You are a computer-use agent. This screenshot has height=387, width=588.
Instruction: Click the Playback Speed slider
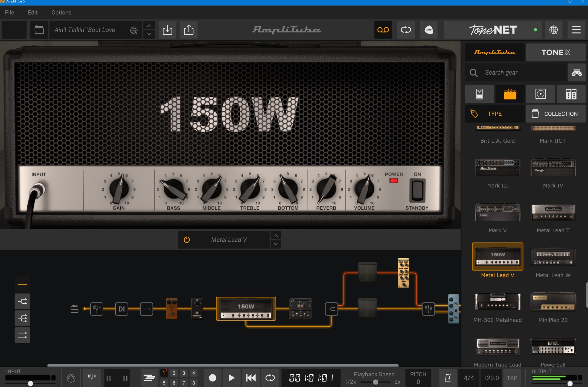[x=376, y=382]
